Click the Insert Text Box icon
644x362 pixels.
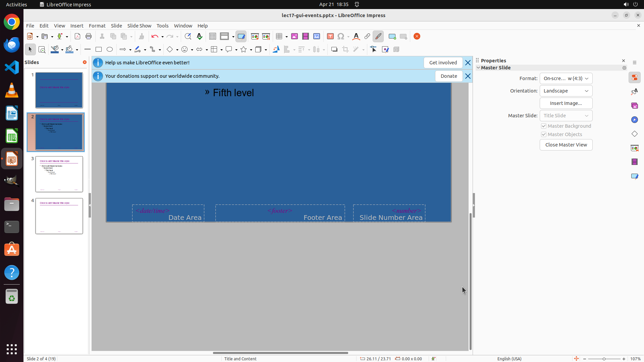(x=330, y=36)
